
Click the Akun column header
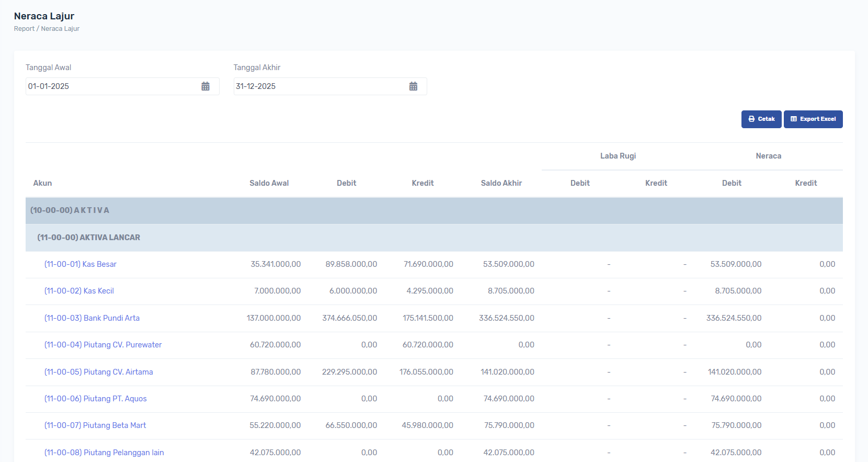coord(42,183)
